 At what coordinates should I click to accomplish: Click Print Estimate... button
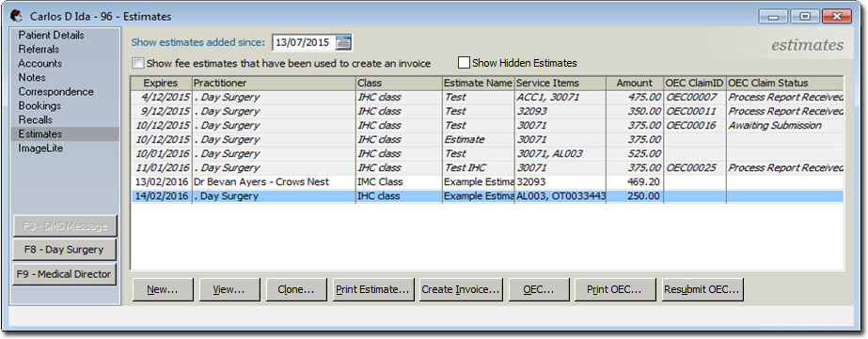(x=373, y=289)
